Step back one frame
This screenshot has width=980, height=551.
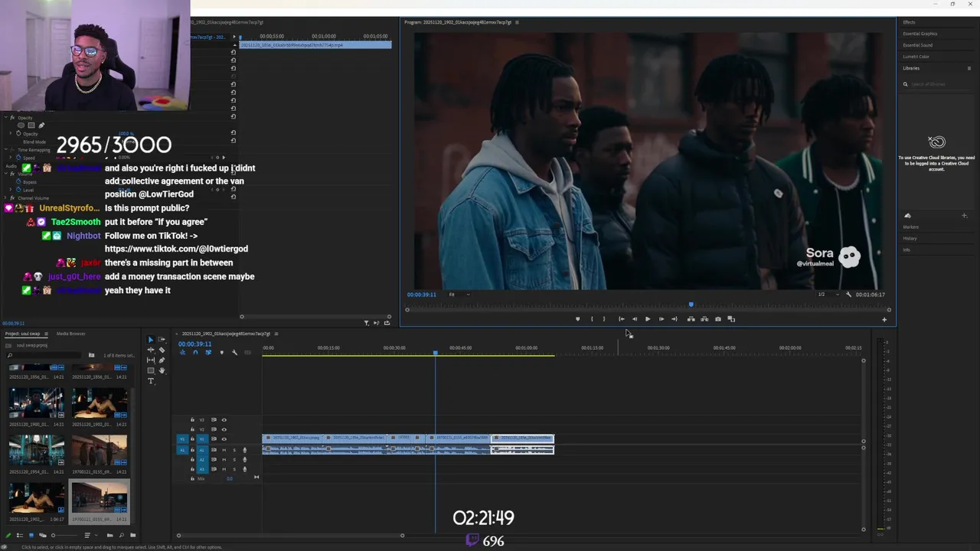pos(635,319)
